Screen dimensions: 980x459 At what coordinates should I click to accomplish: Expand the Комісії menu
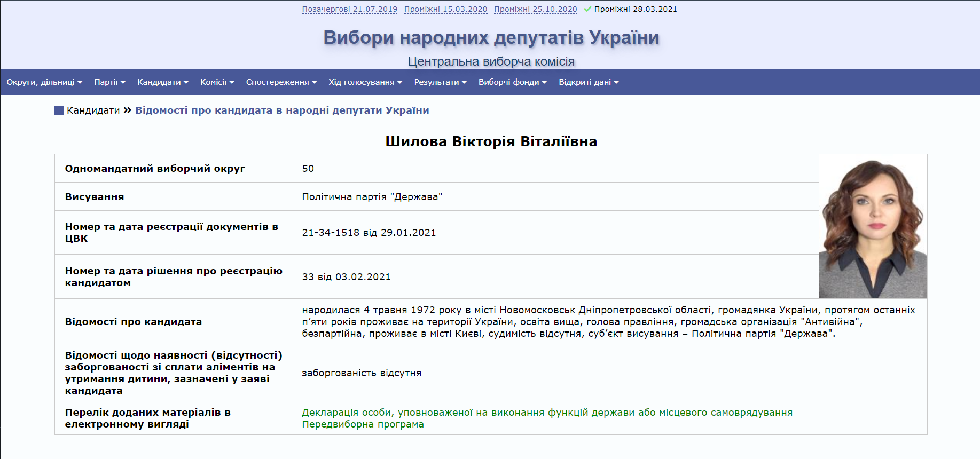pyautogui.click(x=217, y=82)
